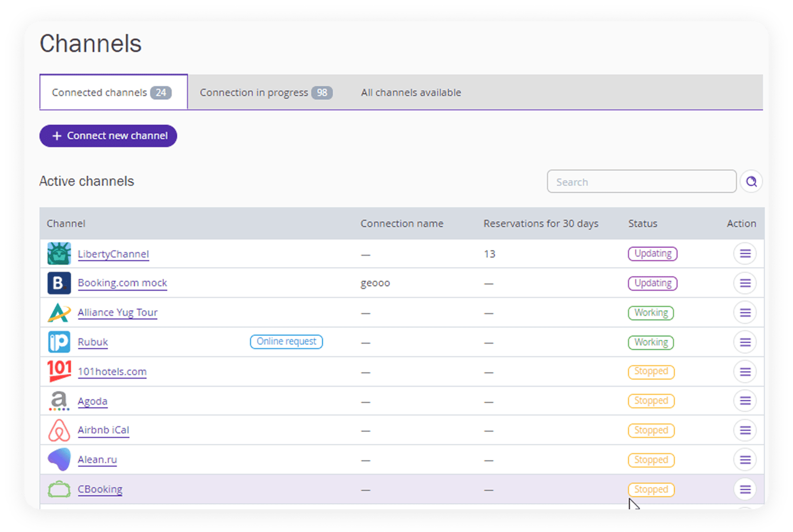Click the Online request badge on Rubuk
The height and width of the screenshot is (532, 793).
point(286,342)
